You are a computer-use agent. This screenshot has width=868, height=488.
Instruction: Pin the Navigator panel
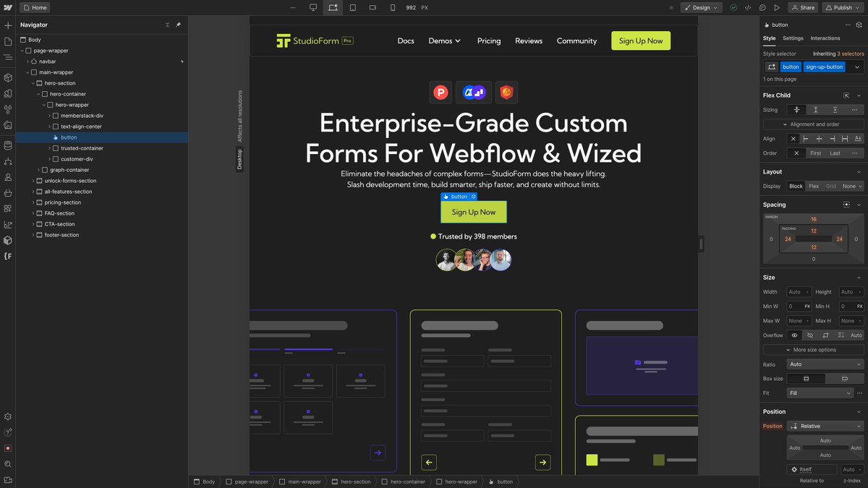pyautogui.click(x=179, y=25)
